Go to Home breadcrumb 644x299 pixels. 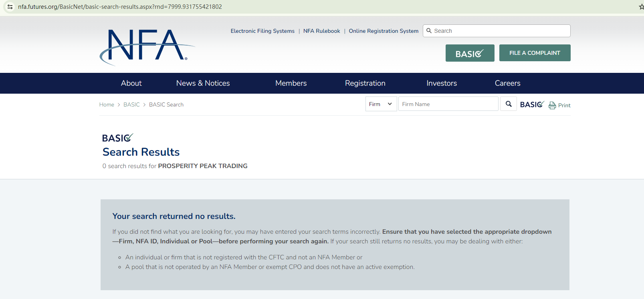click(107, 104)
